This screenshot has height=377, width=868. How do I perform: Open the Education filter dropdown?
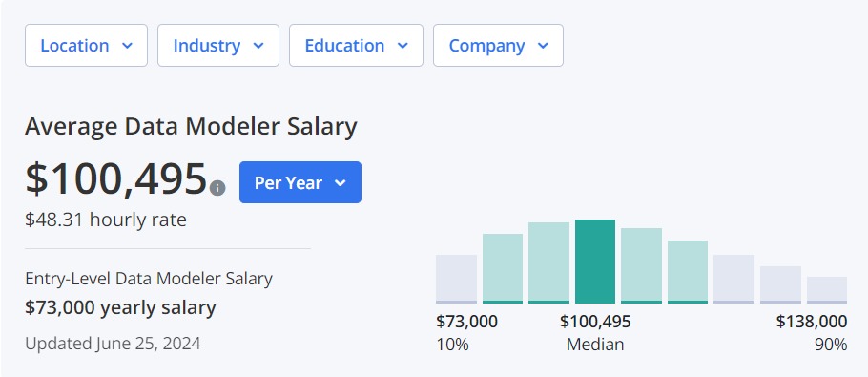(356, 46)
